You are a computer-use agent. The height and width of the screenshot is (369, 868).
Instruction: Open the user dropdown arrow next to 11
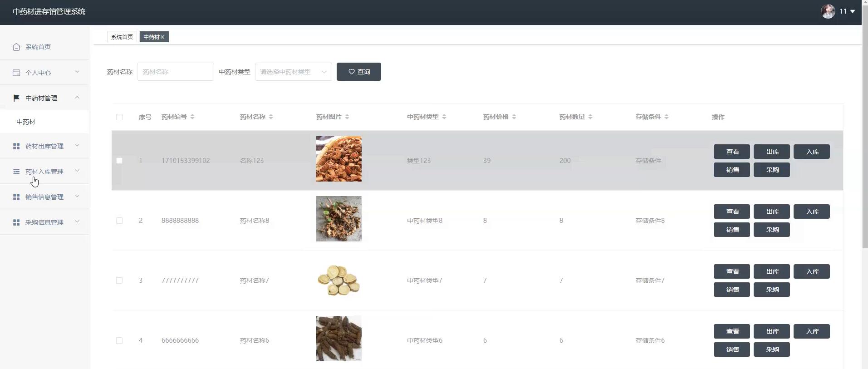coord(853,11)
